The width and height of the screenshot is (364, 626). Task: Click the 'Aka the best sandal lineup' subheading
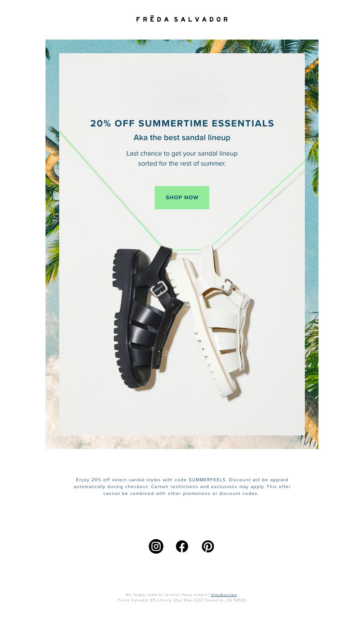182,137
